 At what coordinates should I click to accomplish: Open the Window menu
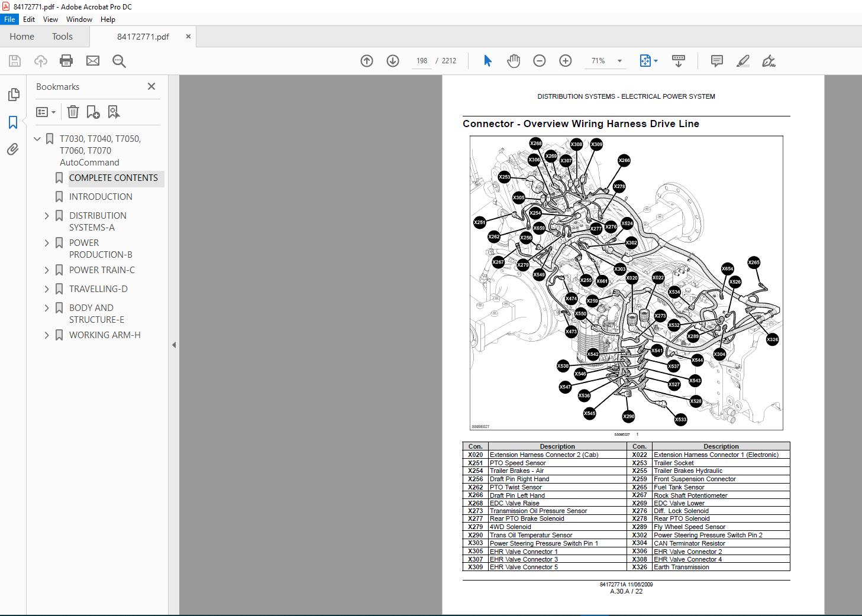click(x=79, y=20)
